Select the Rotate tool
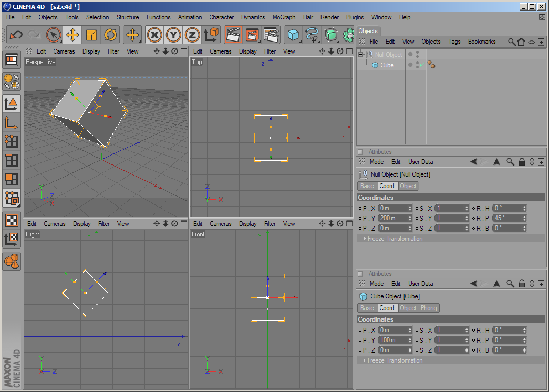The image size is (549, 392). (x=110, y=35)
